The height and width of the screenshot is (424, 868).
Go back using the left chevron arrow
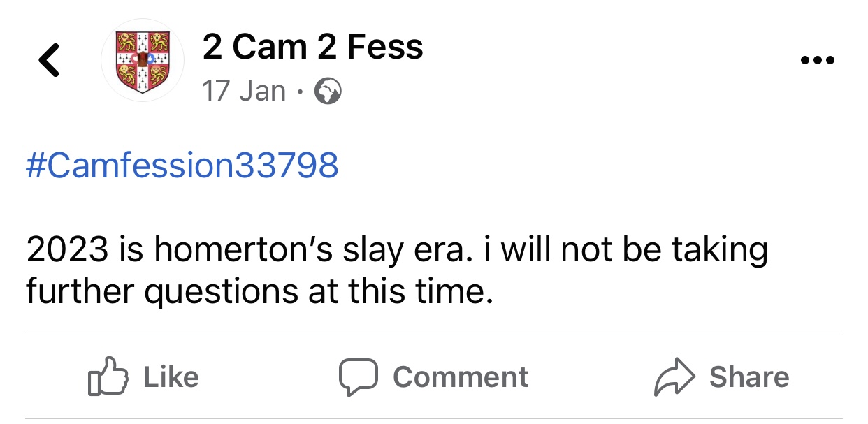coord(48,60)
